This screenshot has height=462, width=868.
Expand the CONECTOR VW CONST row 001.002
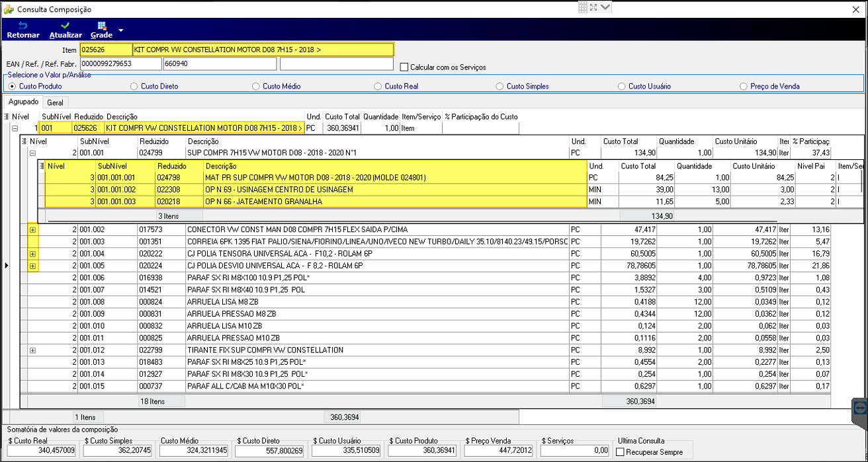32,229
